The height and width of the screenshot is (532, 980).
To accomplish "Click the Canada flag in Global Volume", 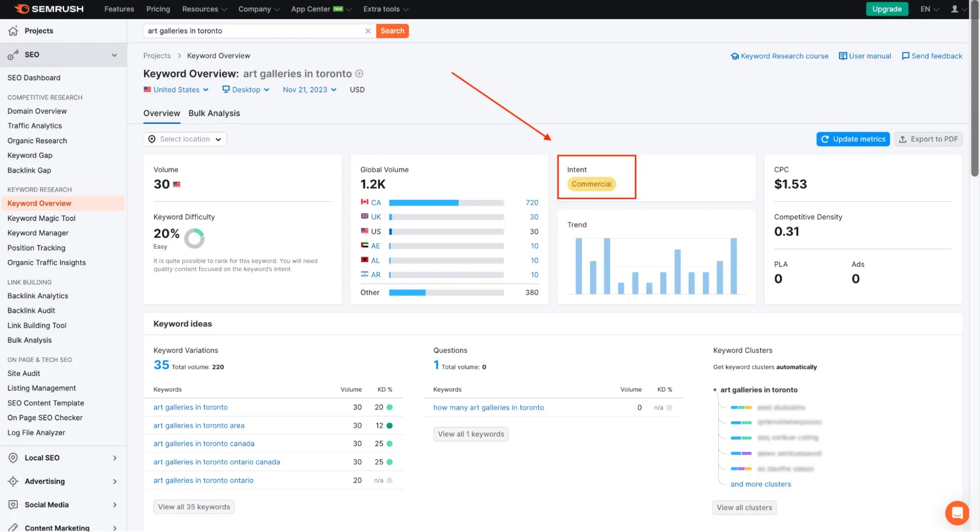I will tap(364, 202).
